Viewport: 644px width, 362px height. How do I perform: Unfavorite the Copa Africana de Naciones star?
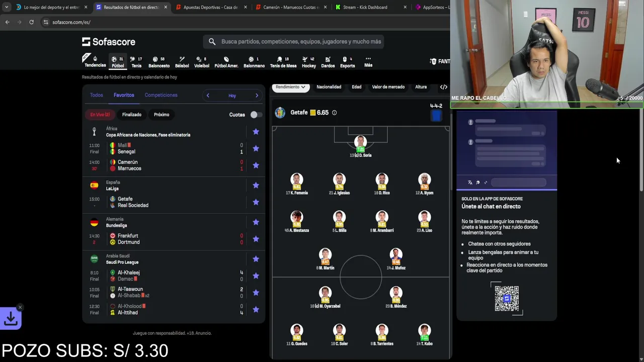coord(256,132)
